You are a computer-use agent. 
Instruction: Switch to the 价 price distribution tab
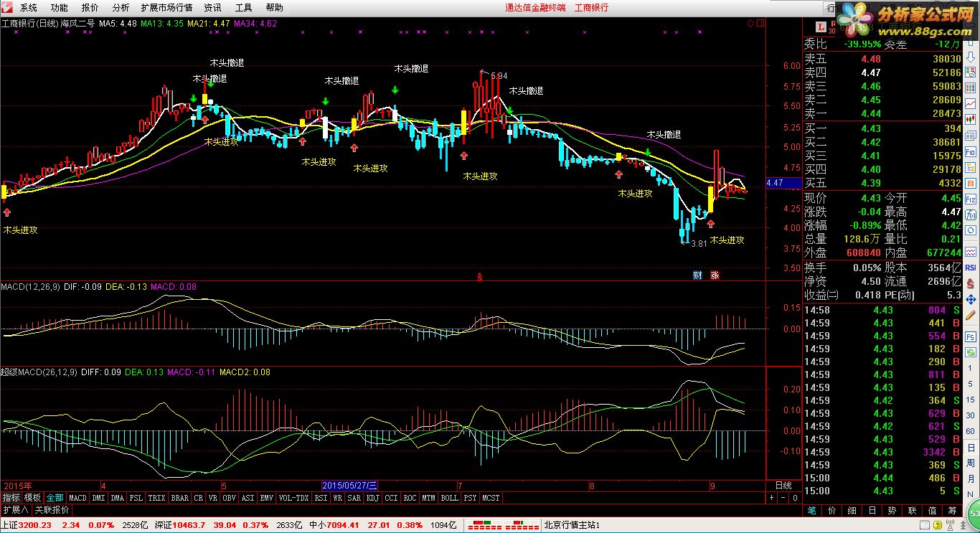[x=832, y=511]
